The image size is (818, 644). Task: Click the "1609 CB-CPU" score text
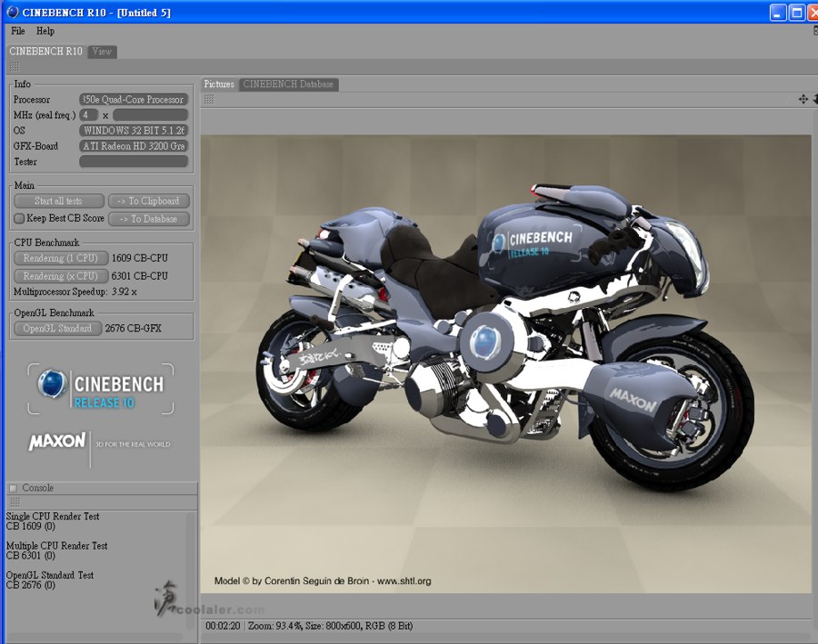pos(140,258)
